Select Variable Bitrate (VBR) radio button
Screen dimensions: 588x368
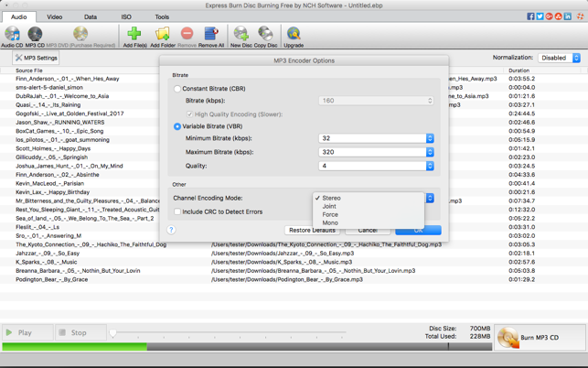pos(177,126)
